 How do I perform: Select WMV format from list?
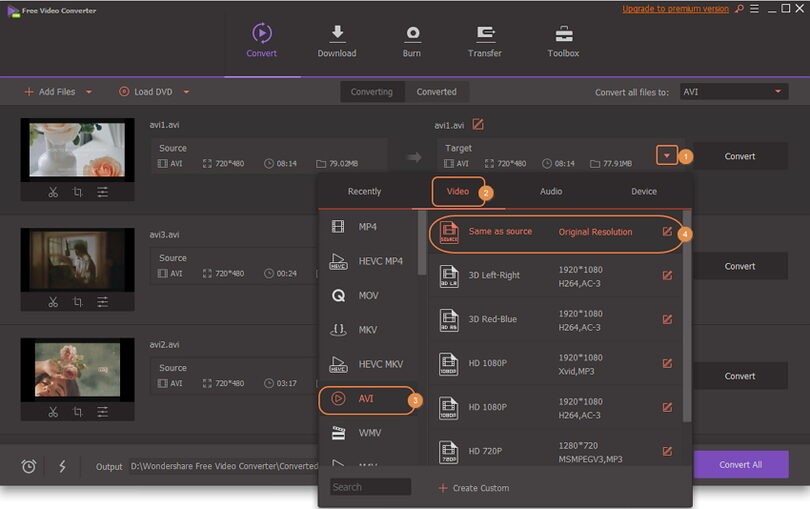(368, 433)
